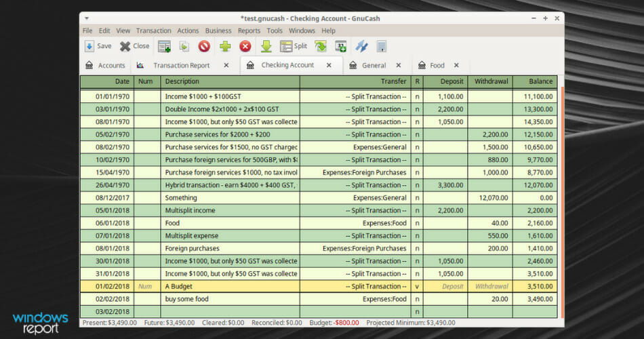This screenshot has width=644, height=339.
Task: Click the Reconcile toolbar icon
Action: click(x=382, y=46)
